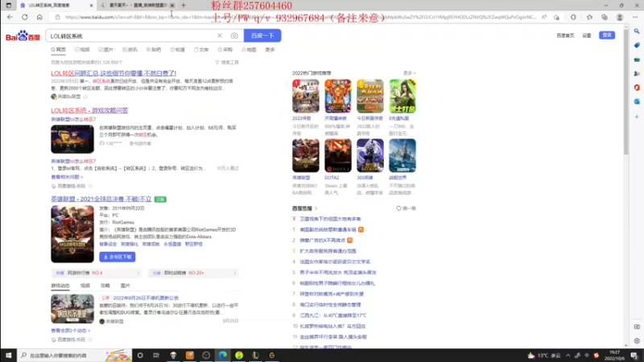Screen dimensions: 644x362
Task: Open the 即时战略榜 NO.20+ chevron row
Action: click(194, 273)
